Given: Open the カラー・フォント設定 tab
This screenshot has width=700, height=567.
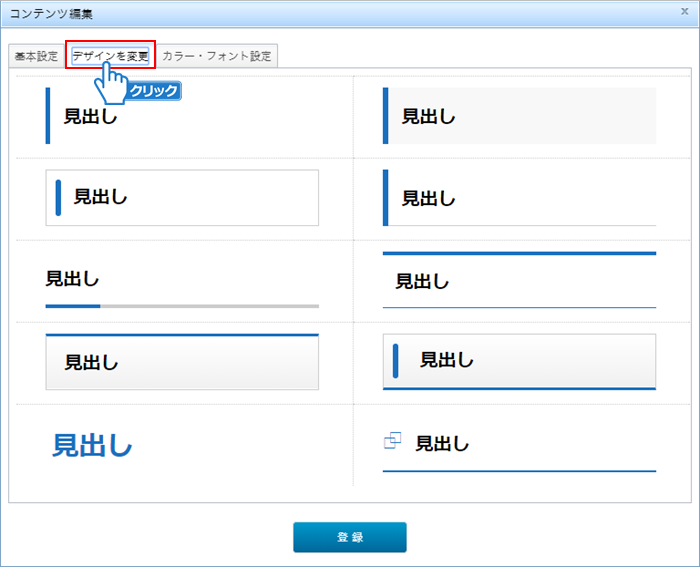Looking at the screenshot, I should click(217, 56).
